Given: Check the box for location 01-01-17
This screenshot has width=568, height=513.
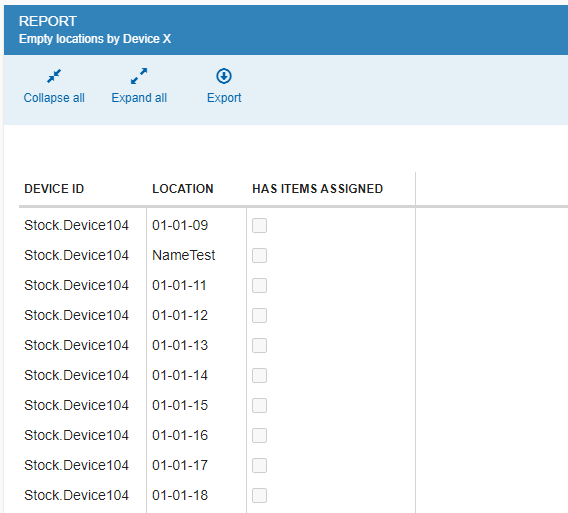Looking at the screenshot, I should coord(259,465).
